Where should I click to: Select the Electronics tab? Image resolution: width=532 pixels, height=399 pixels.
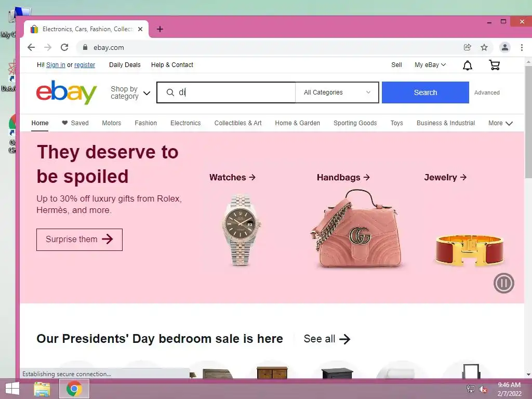(x=185, y=123)
